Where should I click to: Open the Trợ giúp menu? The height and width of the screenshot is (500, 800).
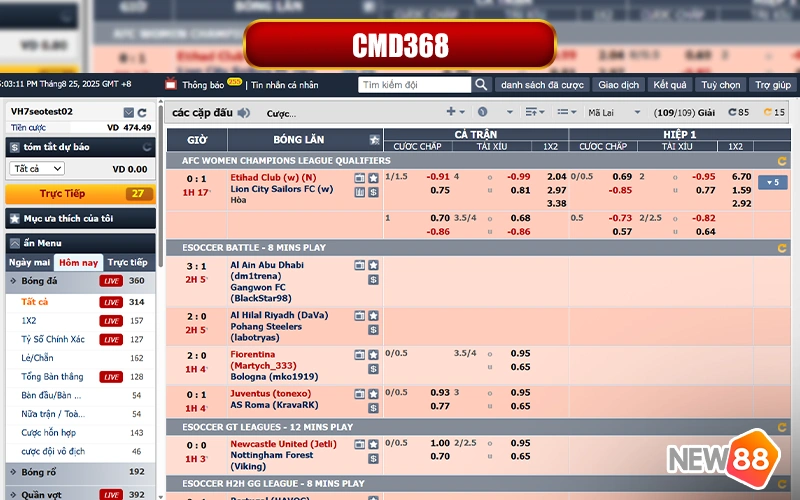[773, 85]
